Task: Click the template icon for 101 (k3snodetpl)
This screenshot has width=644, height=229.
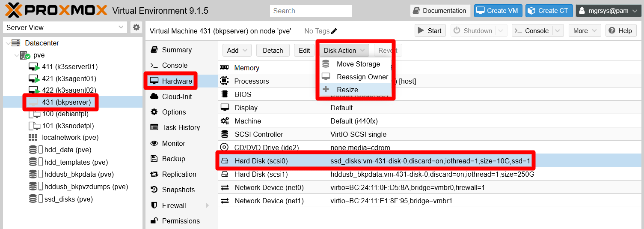Action: click(x=34, y=126)
